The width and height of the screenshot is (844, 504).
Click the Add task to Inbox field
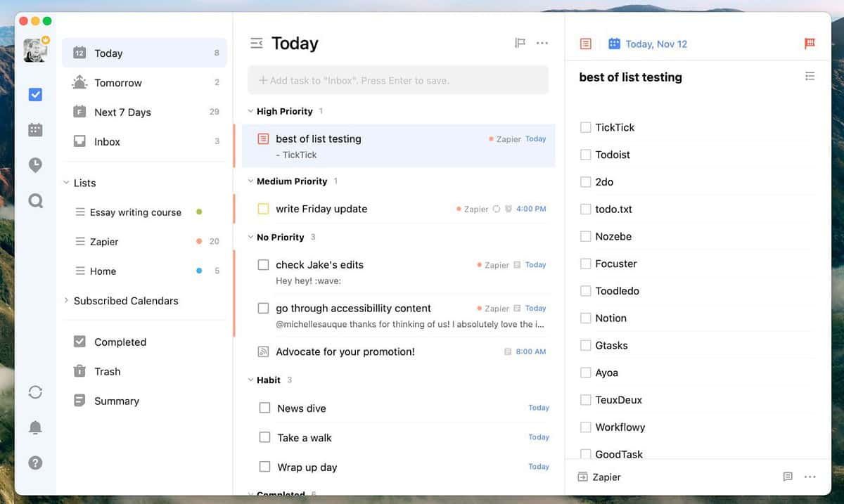398,80
